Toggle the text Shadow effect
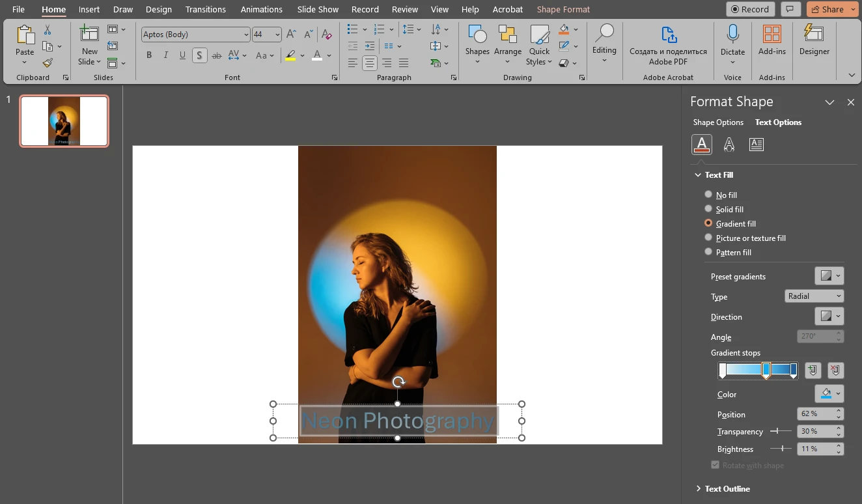Viewport: 862px width, 504px height. pyautogui.click(x=199, y=55)
